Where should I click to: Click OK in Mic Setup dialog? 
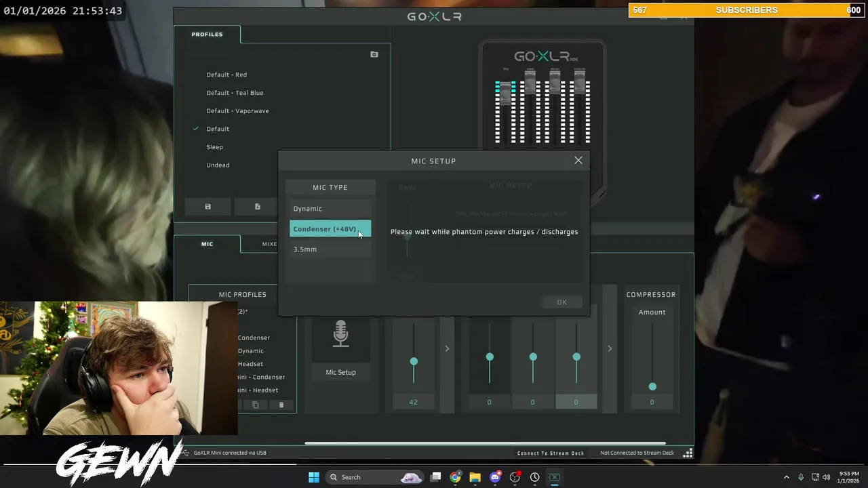561,302
